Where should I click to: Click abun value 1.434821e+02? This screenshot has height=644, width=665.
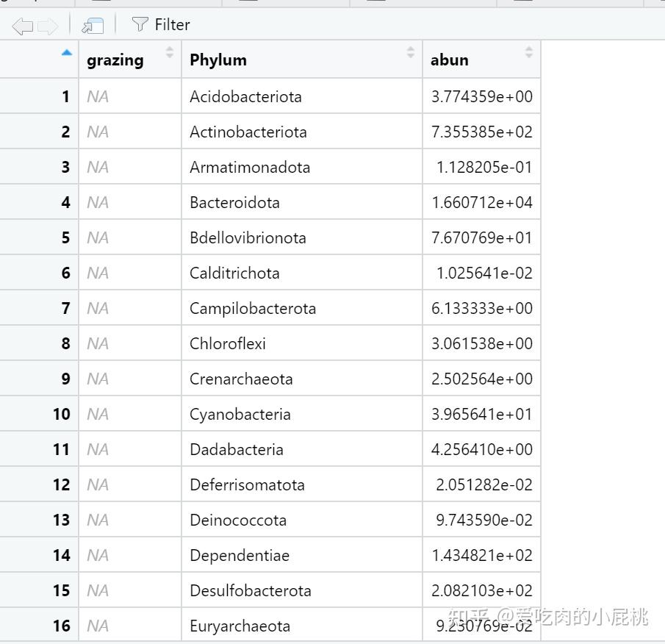click(x=482, y=554)
